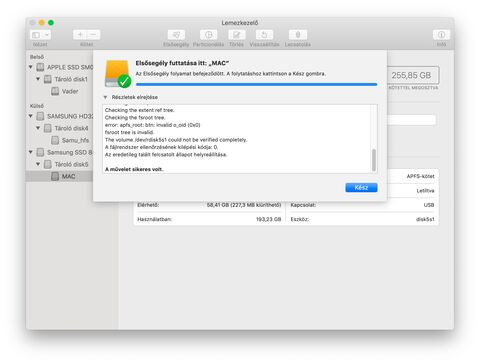Click the Visszaállítás toolbar icon
The image size is (480, 364).
[x=264, y=35]
